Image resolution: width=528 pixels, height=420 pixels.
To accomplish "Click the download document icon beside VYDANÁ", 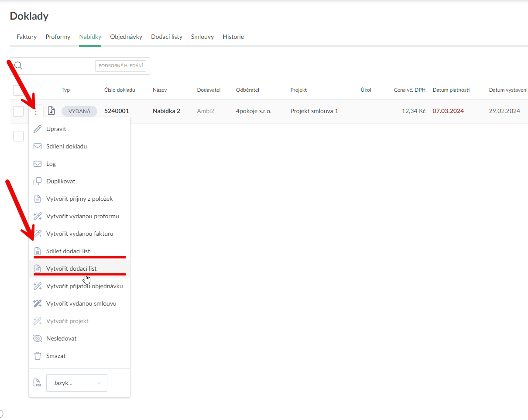I will click(x=51, y=111).
